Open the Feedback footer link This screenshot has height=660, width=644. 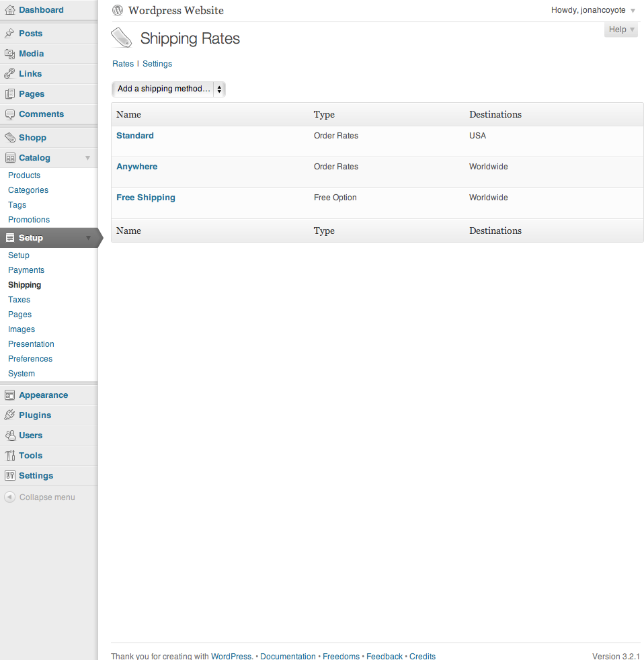tap(385, 656)
